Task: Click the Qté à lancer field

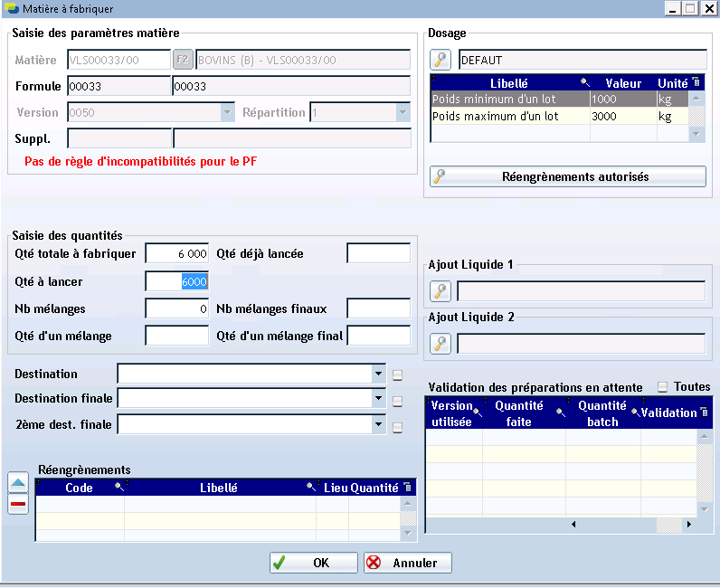Action: coord(177,281)
